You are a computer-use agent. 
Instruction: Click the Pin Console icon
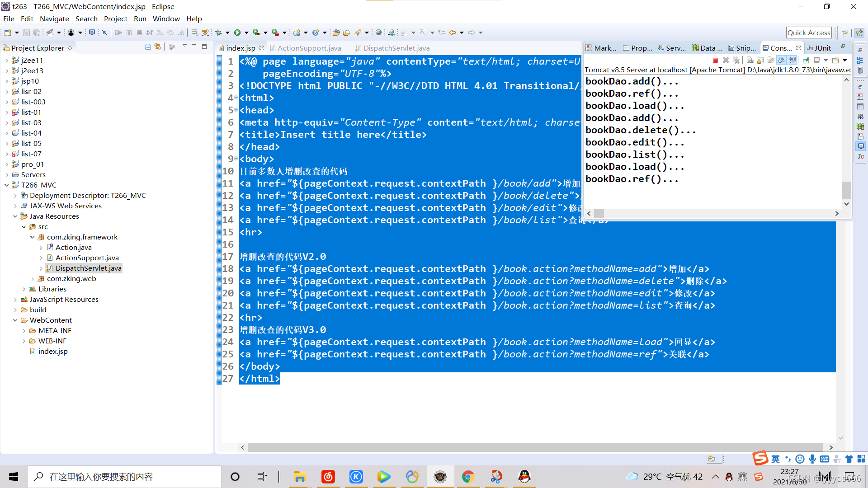(x=806, y=60)
